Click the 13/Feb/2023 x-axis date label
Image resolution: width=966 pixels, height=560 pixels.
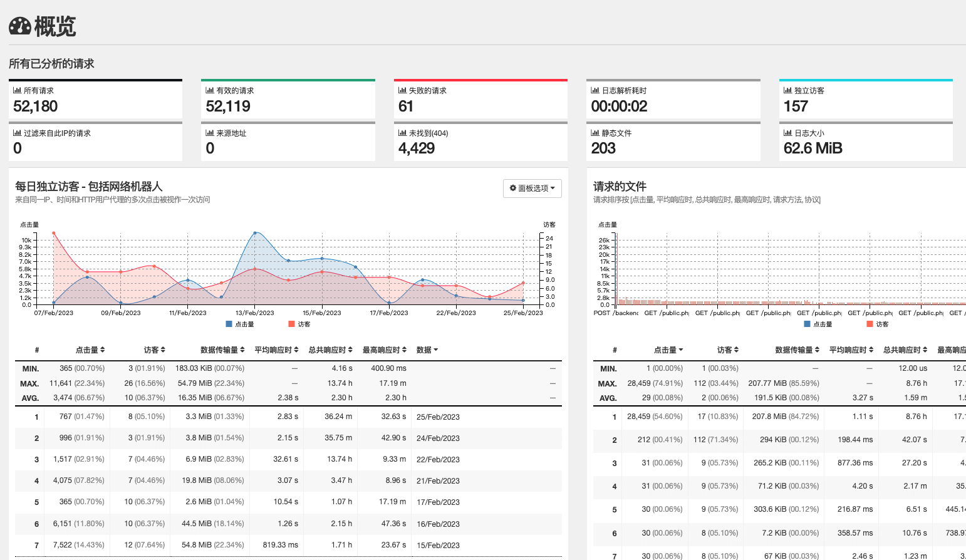[x=255, y=313]
